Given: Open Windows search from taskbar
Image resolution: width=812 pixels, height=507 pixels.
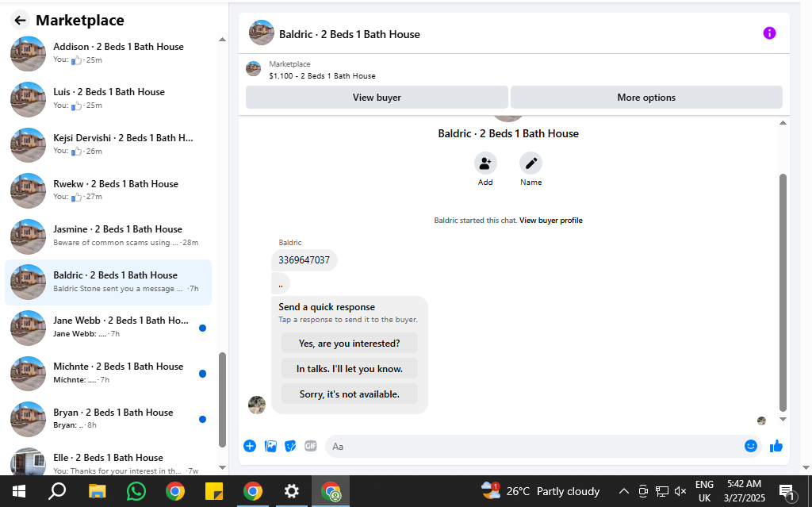Looking at the screenshot, I should click(x=57, y=491).
